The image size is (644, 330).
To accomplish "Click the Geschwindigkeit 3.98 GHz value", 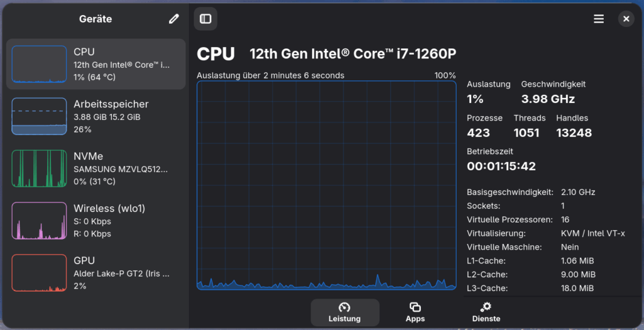I will point(548,99).
